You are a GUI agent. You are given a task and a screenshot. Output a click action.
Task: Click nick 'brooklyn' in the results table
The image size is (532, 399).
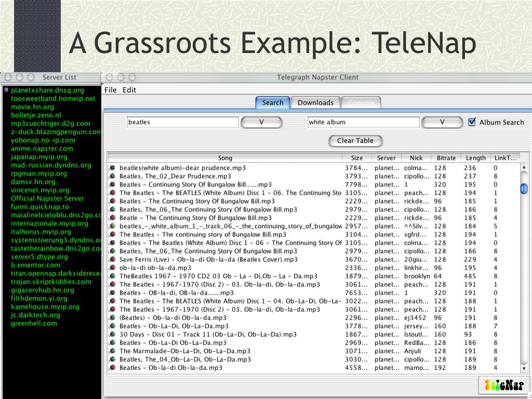click(417, 276)
